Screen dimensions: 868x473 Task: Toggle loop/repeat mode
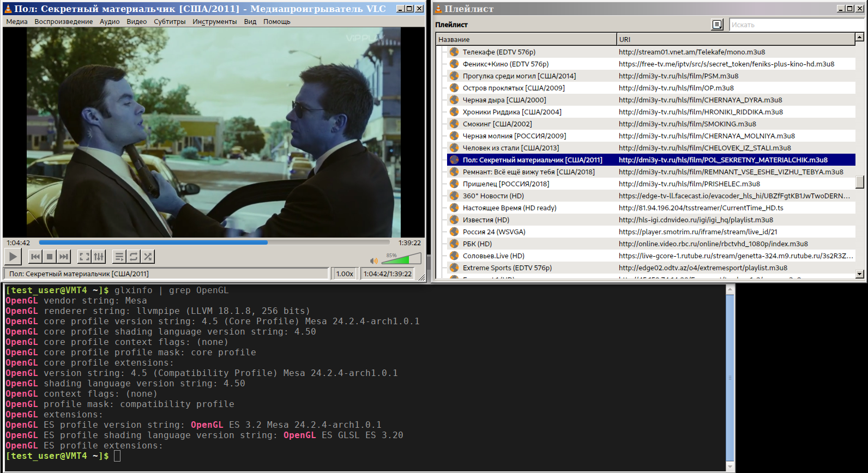click(x=134, y=256)
